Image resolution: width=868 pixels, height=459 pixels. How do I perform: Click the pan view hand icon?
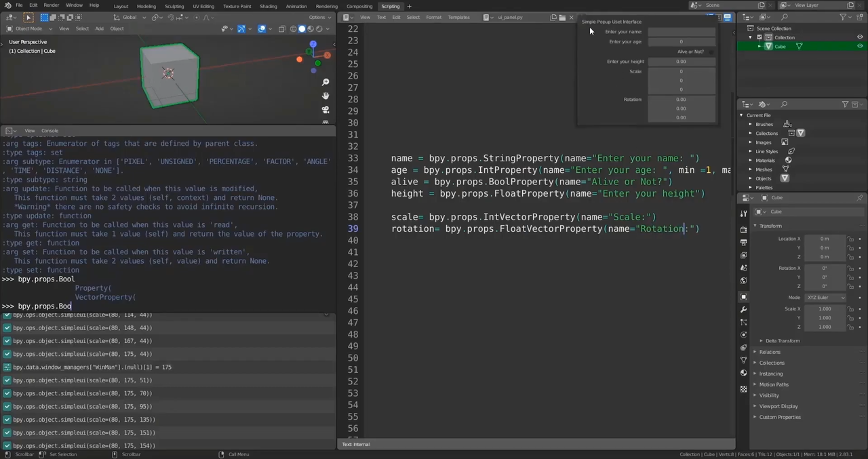(x=325, y=96)
